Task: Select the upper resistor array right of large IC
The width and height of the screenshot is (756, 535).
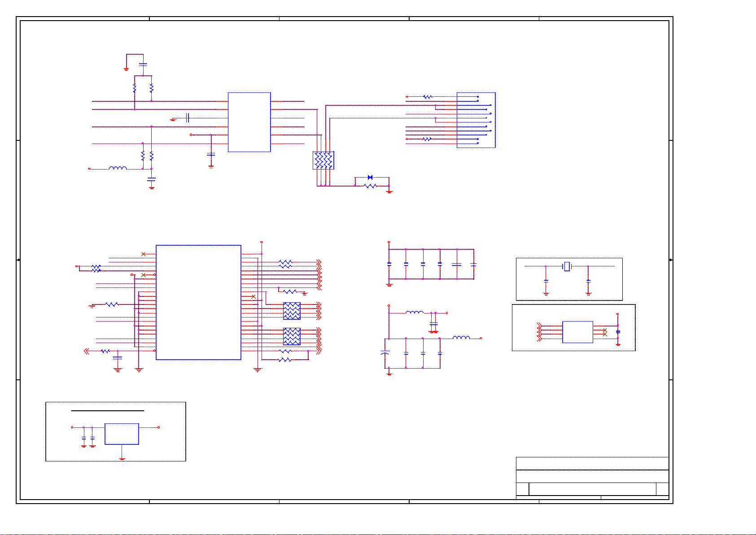Action: click(292, 311)
